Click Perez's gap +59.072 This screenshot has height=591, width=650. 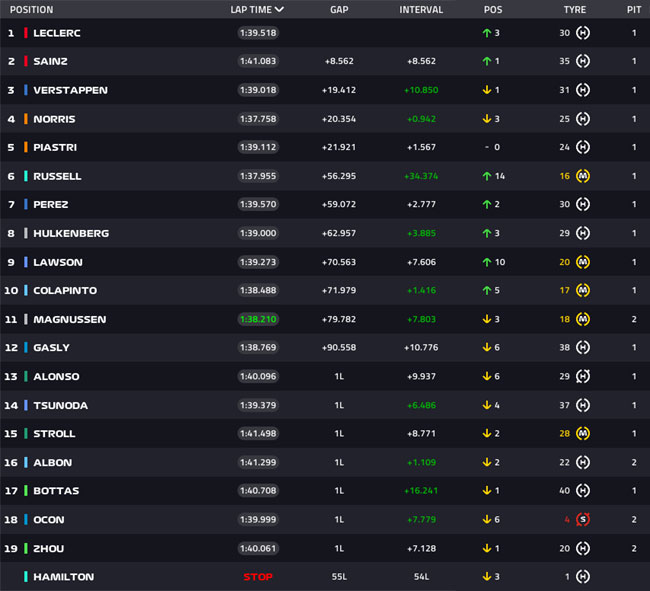point(339,204)
